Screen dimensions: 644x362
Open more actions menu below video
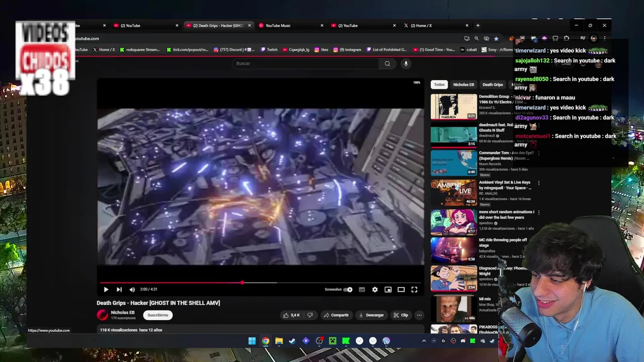pyautogui.click(x=419, y=315)
